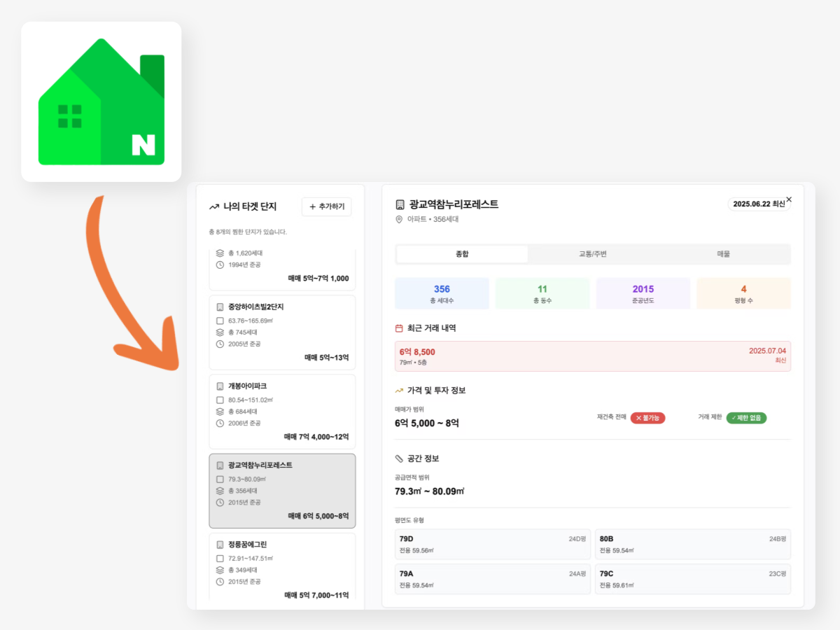Click the 2025.06.22 최신 date badge

click(x=759, y=204)
